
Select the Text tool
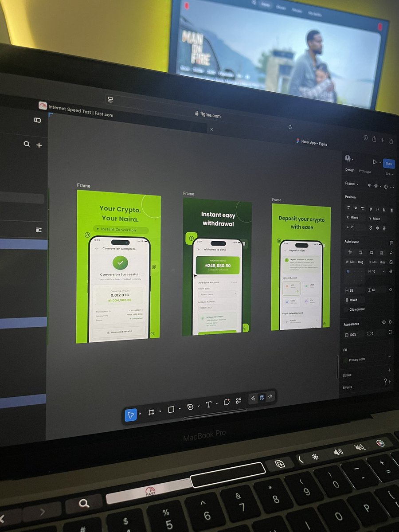[x=209, y=404]
